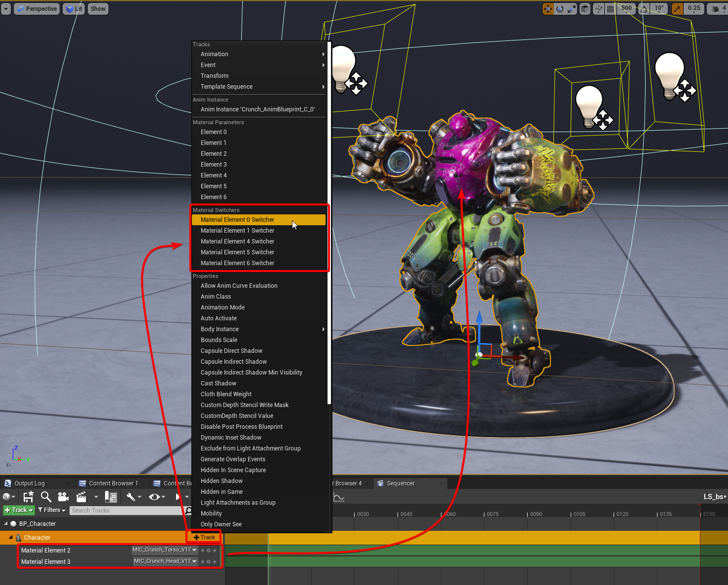Choose Material Element 6 Switcher

pyautogui.click(x=259, y=263)
